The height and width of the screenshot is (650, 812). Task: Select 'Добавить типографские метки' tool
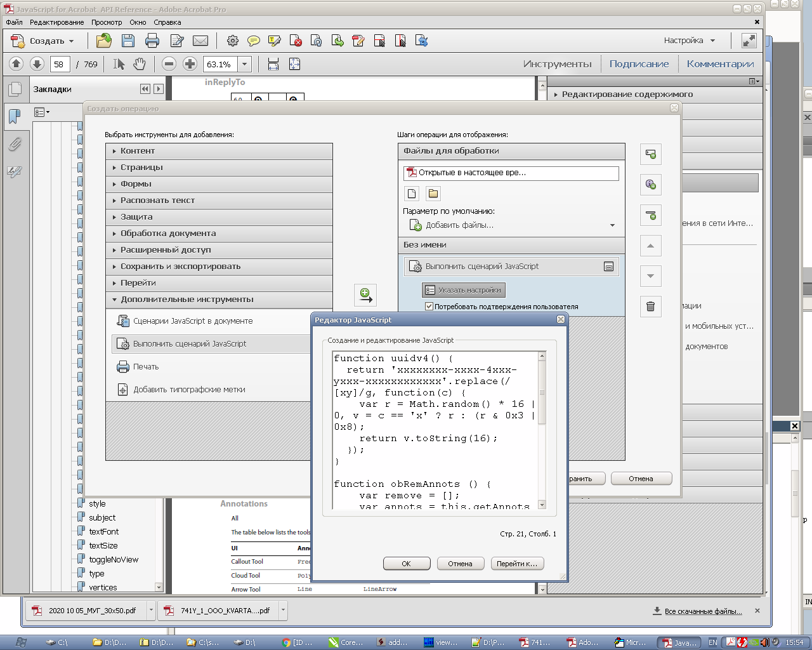[182, 390]
